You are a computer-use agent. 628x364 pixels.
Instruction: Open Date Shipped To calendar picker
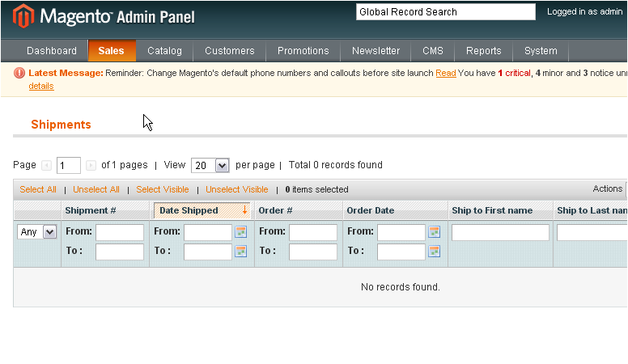pos(240,252)
